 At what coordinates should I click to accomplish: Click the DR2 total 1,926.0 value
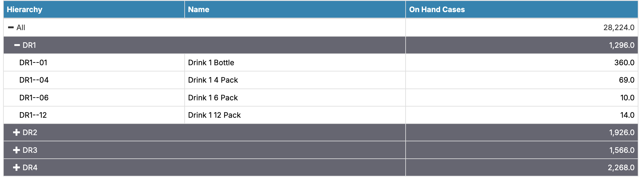point(621,133)
